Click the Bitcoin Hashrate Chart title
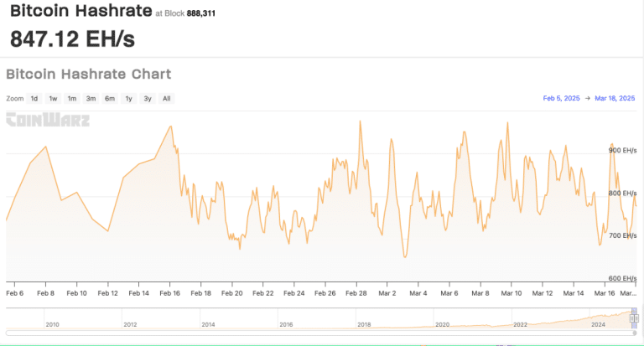 pos(89,74)
